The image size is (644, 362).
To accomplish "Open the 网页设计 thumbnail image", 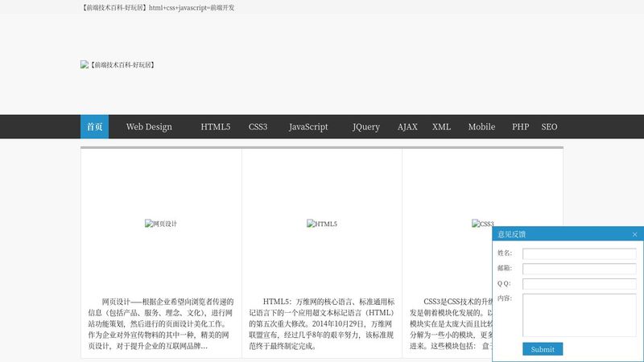I will pyautogui.click(x=161, y=224).
